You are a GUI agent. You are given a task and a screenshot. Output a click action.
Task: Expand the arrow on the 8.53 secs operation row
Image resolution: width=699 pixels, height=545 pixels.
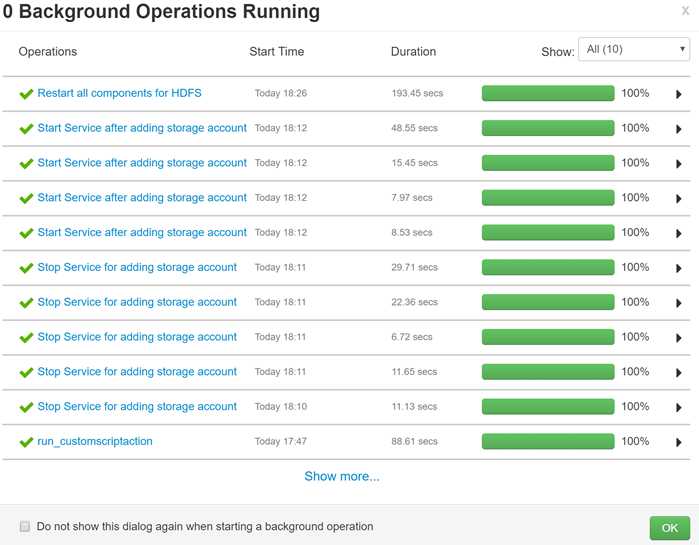[x=678, y=233]
